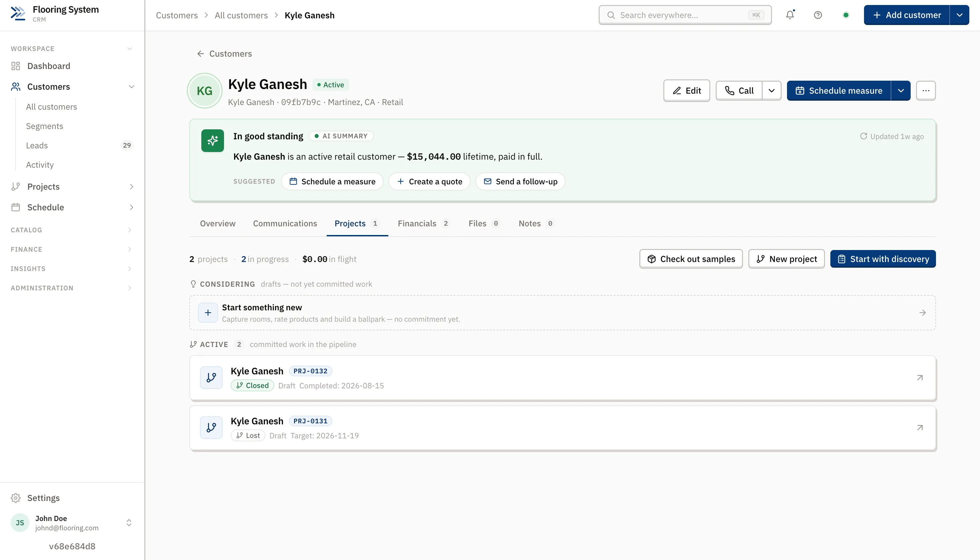
Task: Click the green AI sparkle summary icon
Action: pyautogui.click(x=213, y=141)
